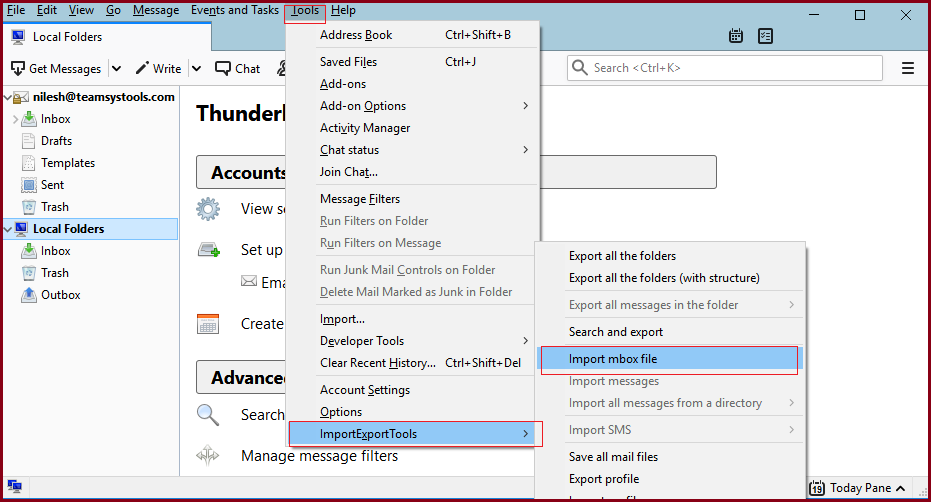Screen dimensions: 931x502
Task: Click the online status icon in status bar
Action: (15, 487)
